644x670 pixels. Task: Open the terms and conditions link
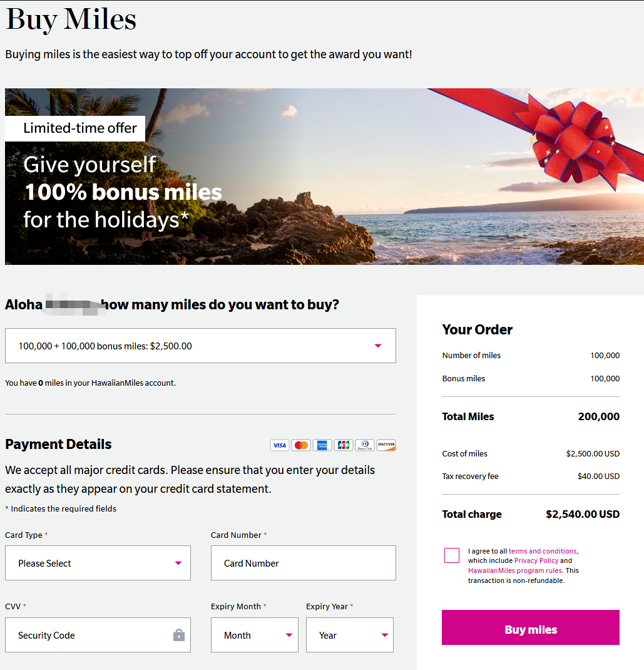[543, 551]
